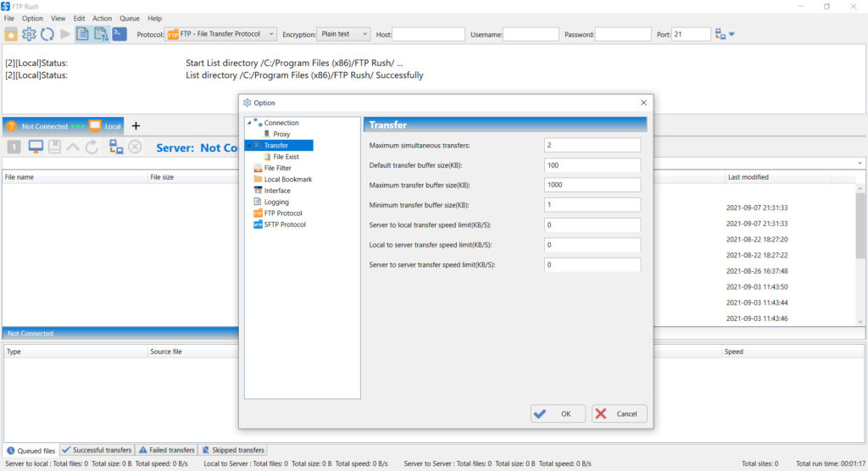Click the orange Local monitor icon on the tab
The image size is (868, 471).
[x=95, y=125]
